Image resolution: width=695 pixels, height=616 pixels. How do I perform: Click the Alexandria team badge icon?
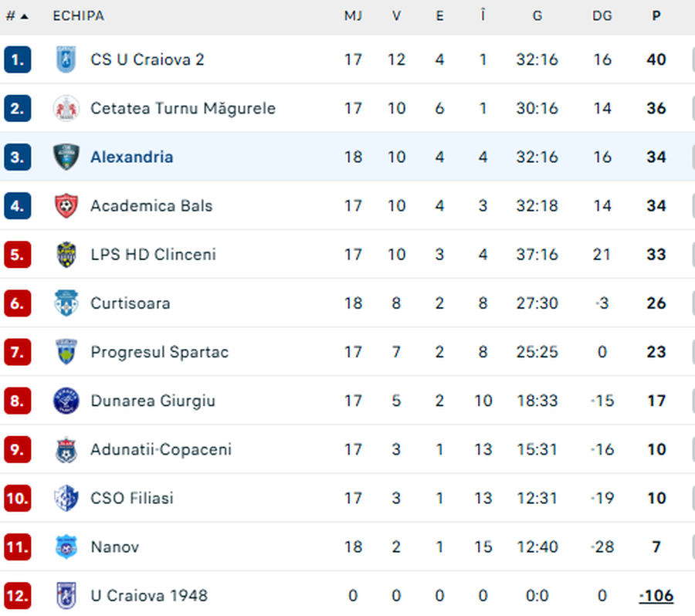(66, 157)
